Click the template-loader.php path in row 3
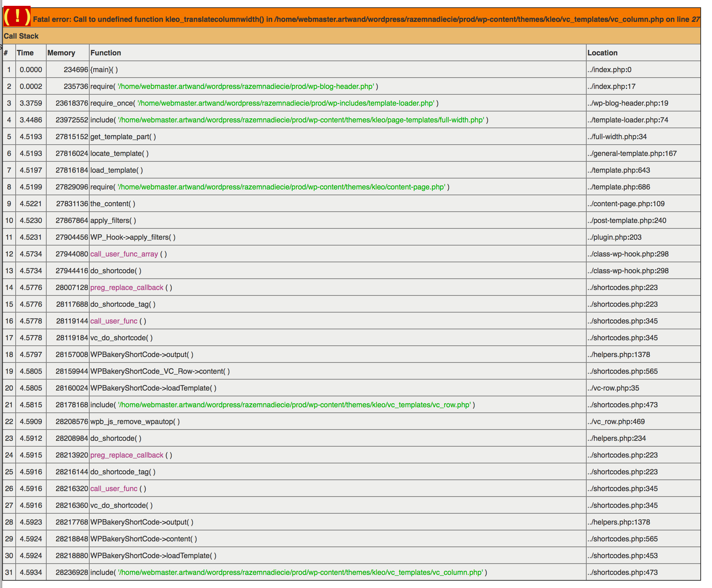Screen dimensions: 712x588 (x=286, y=103)
